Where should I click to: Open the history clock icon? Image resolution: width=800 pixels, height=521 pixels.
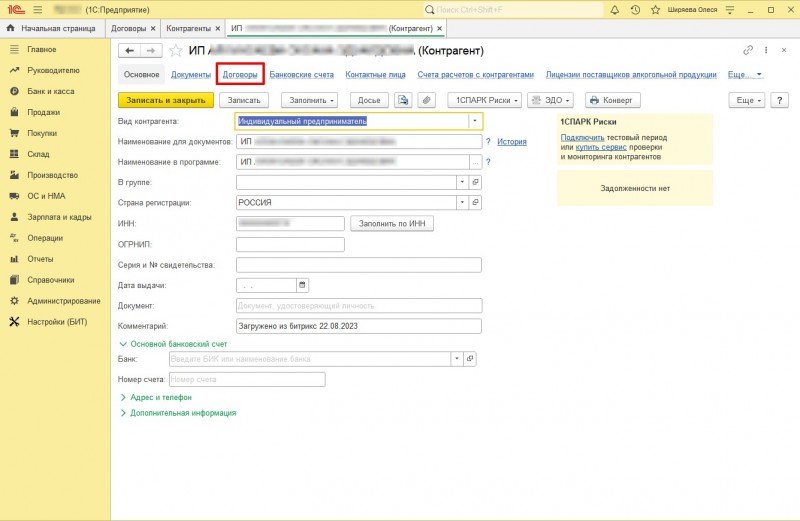[x=635, y=10]
